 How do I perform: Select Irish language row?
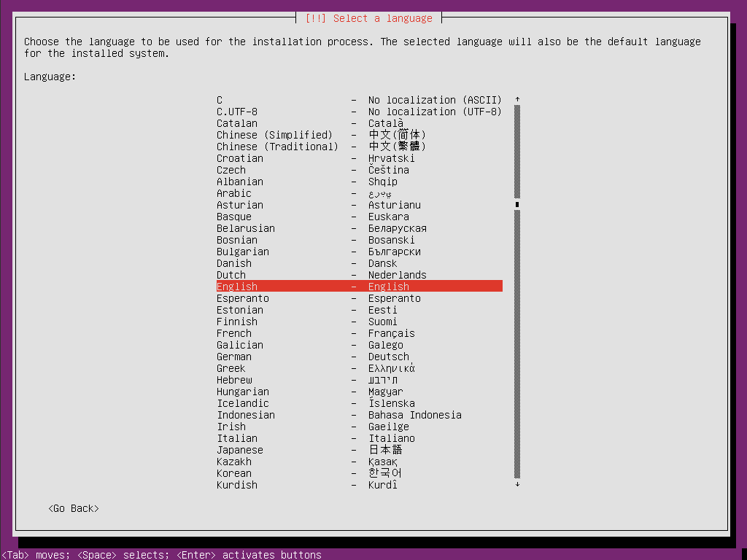(359, 427)
